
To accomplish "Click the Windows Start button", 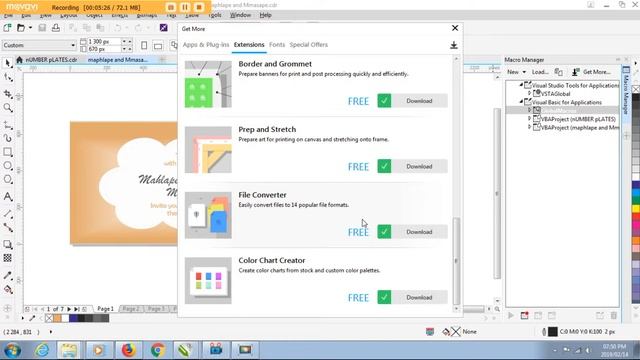I will pos(13,350).
